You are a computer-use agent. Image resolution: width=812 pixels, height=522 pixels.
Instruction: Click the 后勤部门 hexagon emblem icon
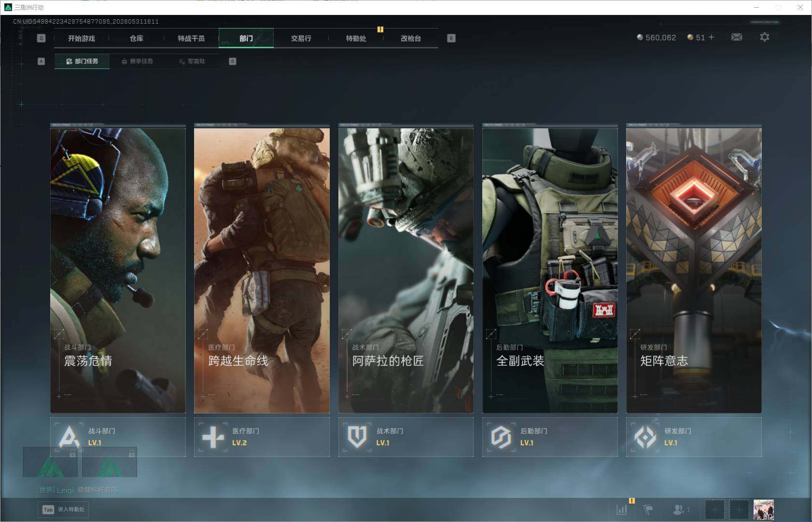tap(501, 437)
